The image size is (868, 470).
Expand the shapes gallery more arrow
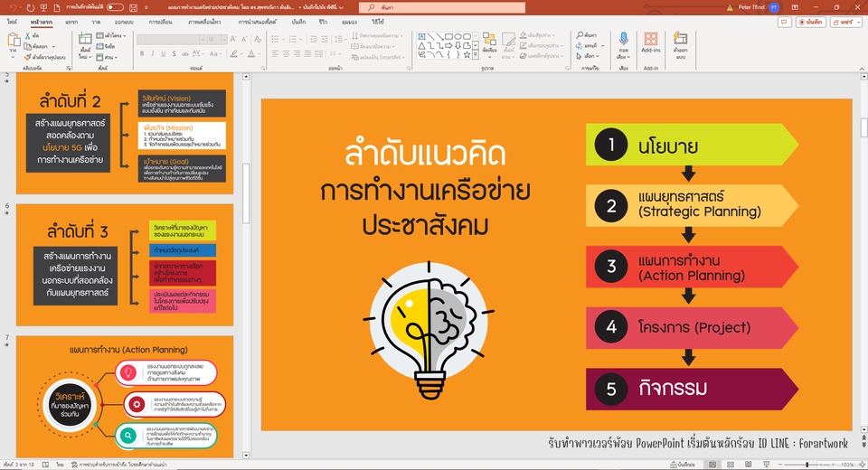pos(475,55)
